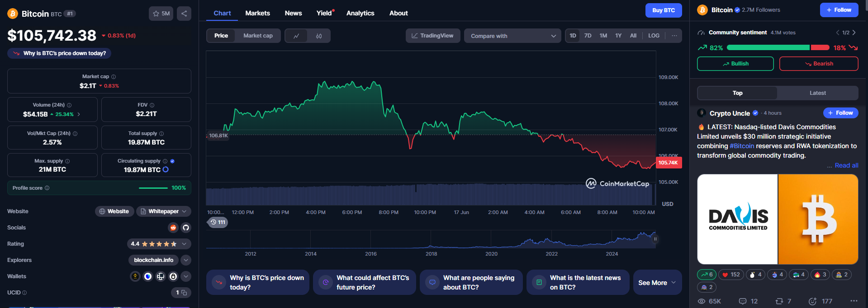Select the 1Y time range
Viewport: 868px width, 308px height.
coord(618,36)
